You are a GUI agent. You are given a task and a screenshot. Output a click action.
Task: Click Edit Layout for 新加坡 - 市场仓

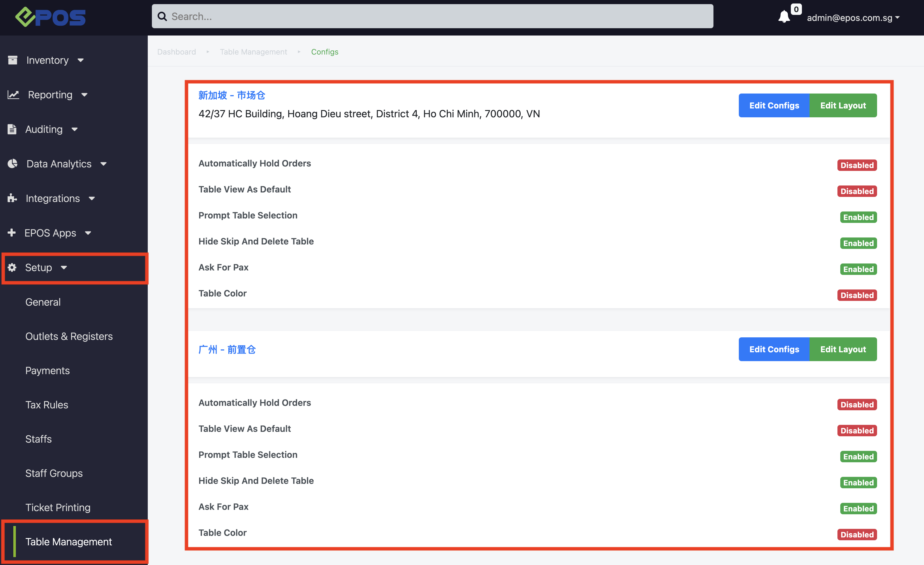tap(843, 105)
